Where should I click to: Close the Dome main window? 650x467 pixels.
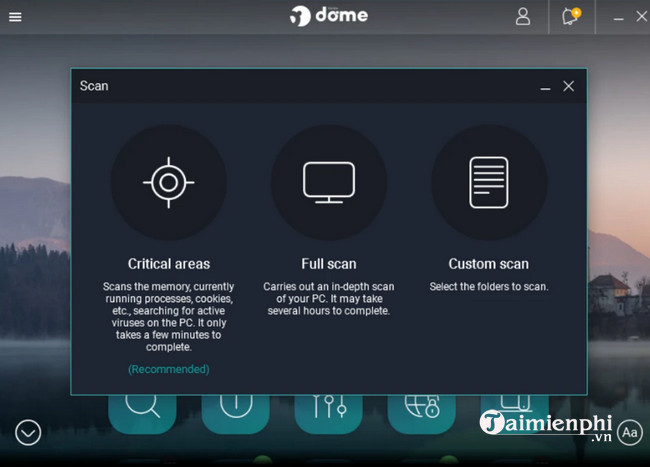pyautogui.click(x=641, y=17)
